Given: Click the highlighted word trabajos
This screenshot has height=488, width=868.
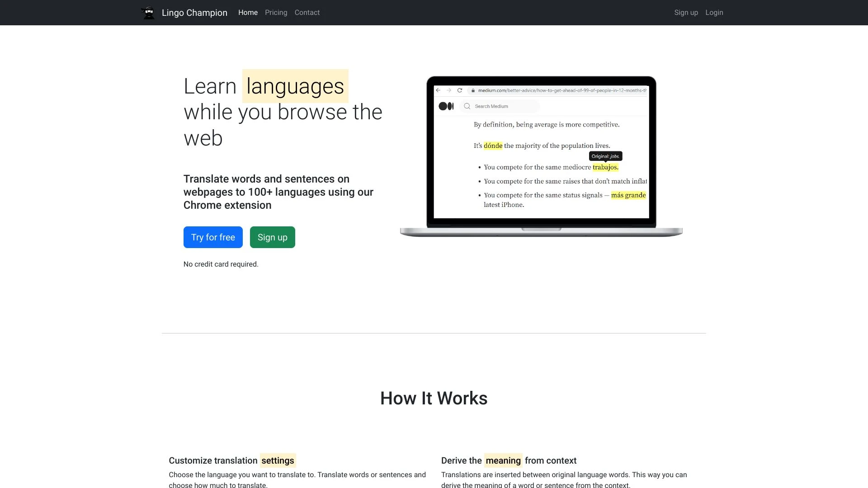Looking at the screenshot, I should coord(605,167).
